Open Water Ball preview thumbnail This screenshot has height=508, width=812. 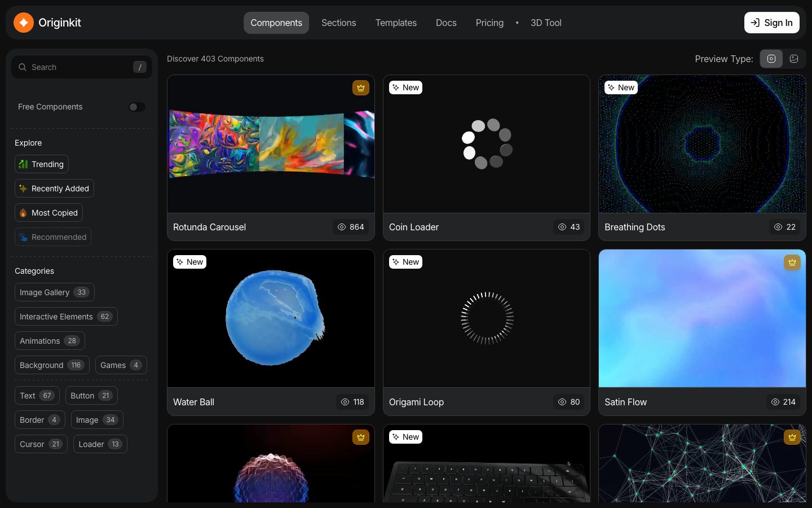[x=271, y=318]
